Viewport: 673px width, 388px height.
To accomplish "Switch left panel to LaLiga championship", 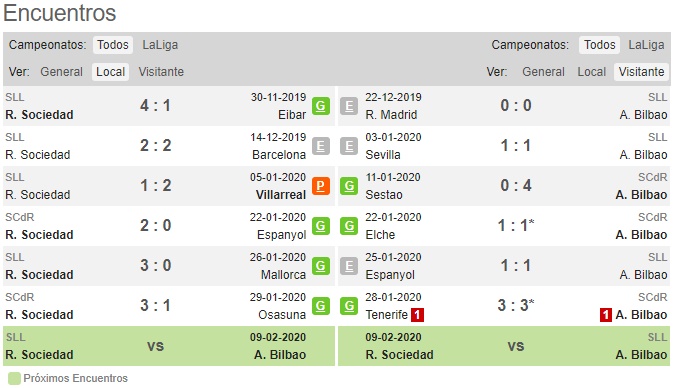I will pyautogui.click(x=160, y=45).
